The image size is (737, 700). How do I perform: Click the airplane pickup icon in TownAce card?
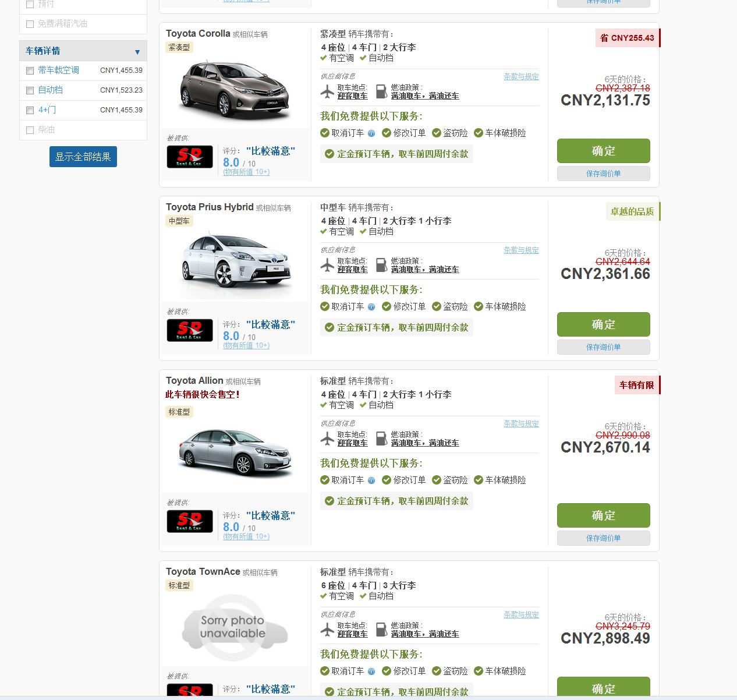328,630
